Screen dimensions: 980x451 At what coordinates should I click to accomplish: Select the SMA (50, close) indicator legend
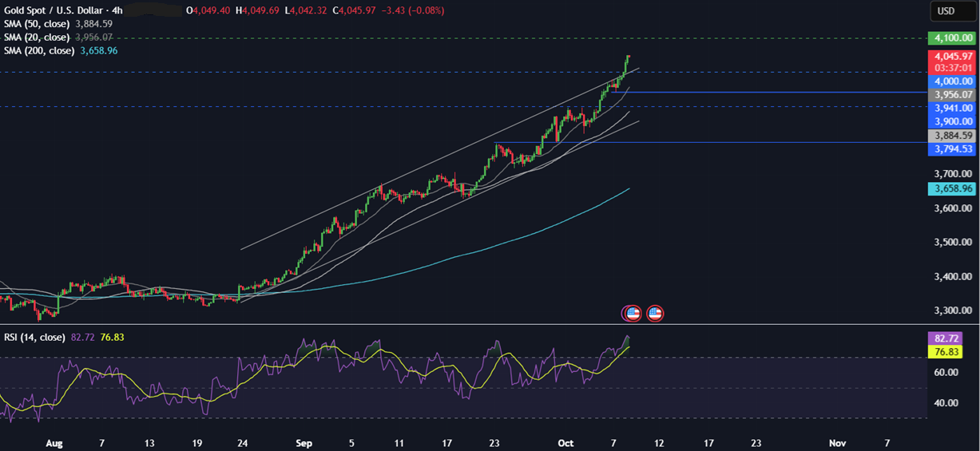(37, 24)
